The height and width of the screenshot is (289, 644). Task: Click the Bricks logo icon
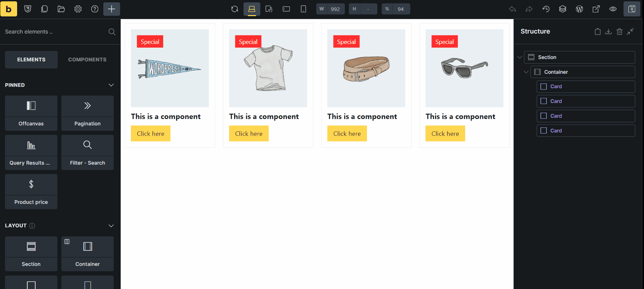9,9
